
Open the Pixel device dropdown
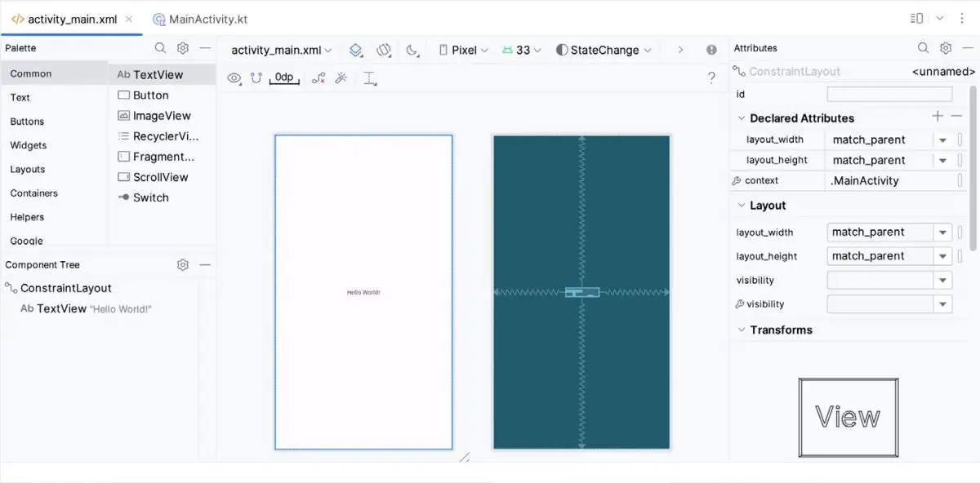462,50
